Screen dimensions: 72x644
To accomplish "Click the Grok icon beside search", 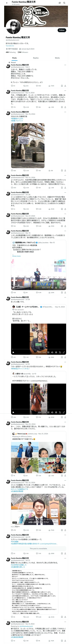I will coord(60,3).
